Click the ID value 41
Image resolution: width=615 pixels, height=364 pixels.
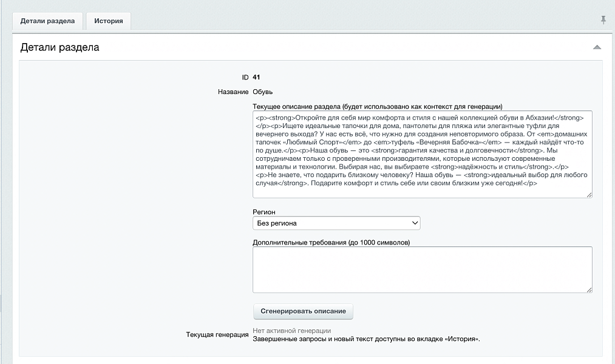256,77
